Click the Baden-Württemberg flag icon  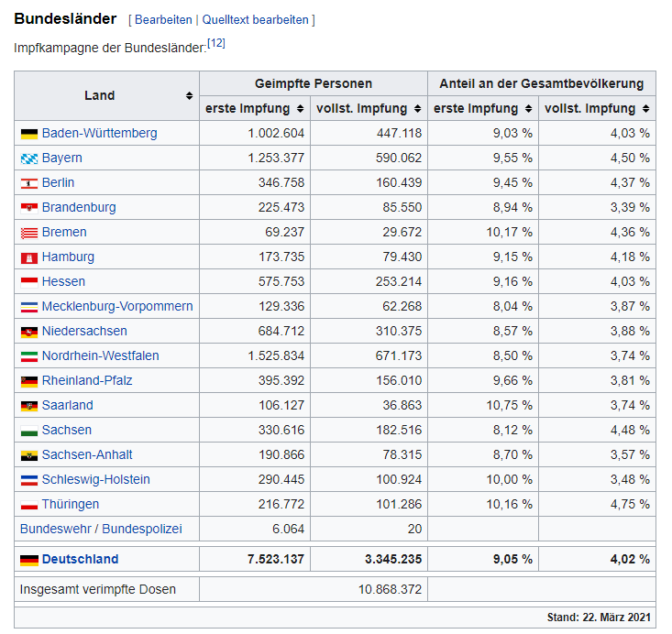click(28, 134)
